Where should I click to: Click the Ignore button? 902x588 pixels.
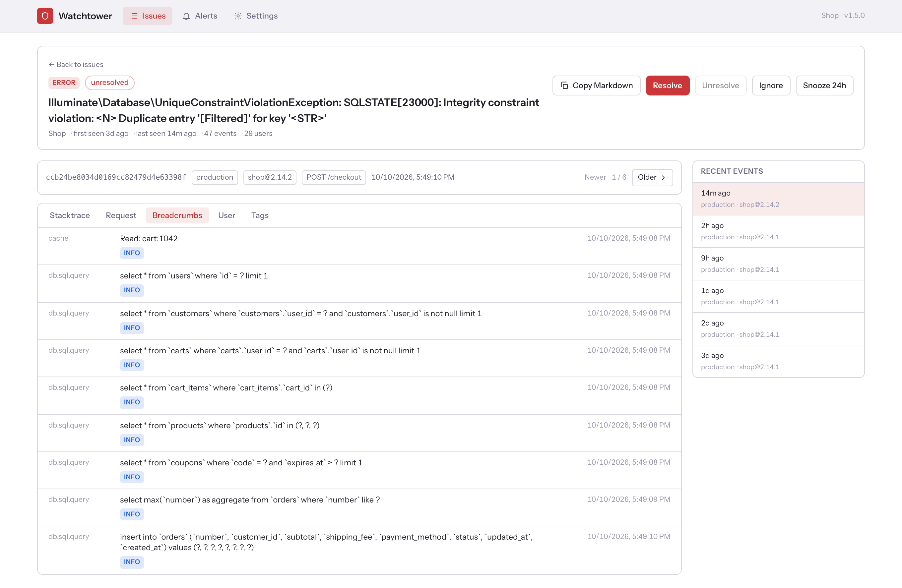point(771,86)
